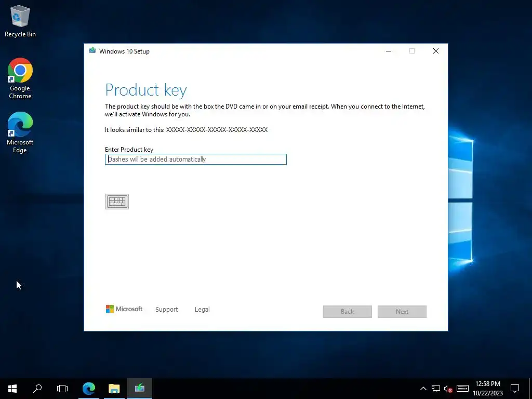Click the Windows Setup taskbar icon
This screenshot has height=399, width=532.
(140, 389)
